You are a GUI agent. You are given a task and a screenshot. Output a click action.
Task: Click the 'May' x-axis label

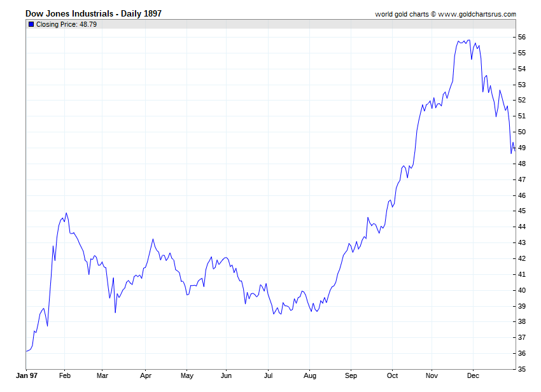tap(187, 375)
